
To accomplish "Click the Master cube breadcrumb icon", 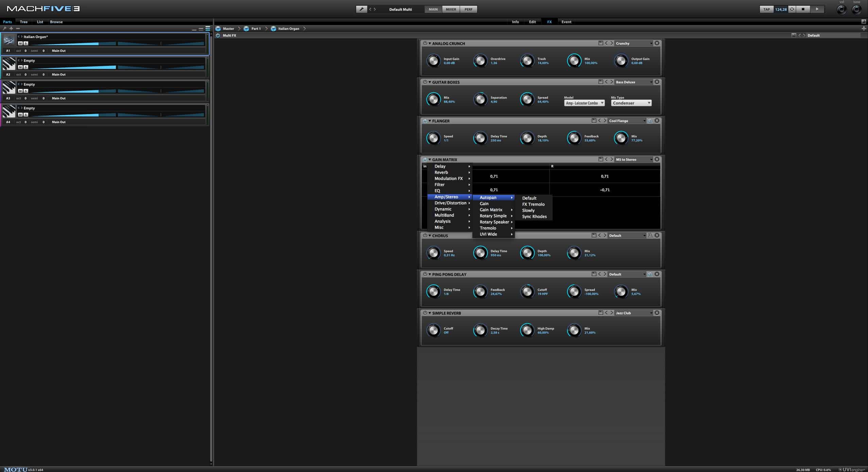I will (218, 29).
